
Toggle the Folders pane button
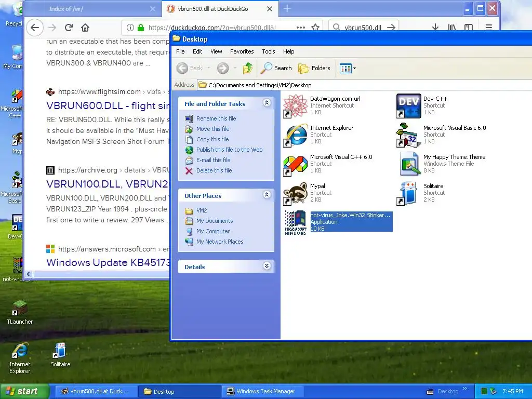tap(314, 68)
